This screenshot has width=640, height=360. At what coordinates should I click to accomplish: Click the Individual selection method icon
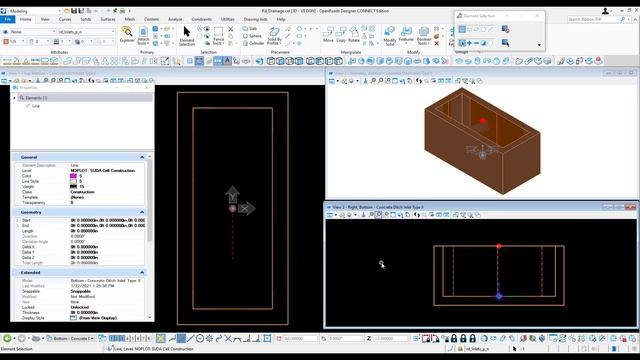(462, 29)
